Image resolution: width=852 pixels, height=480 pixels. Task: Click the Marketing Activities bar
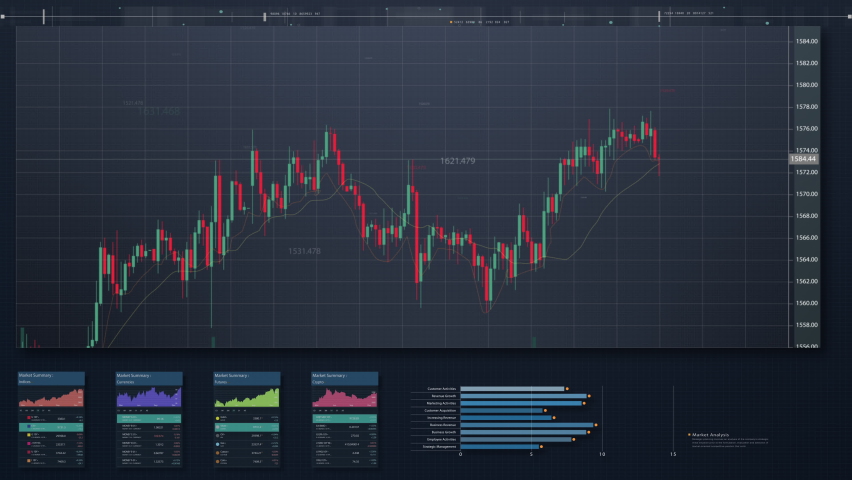coord(521,403)
